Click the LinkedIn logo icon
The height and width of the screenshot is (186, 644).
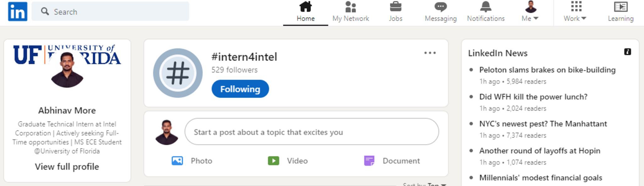18,12
